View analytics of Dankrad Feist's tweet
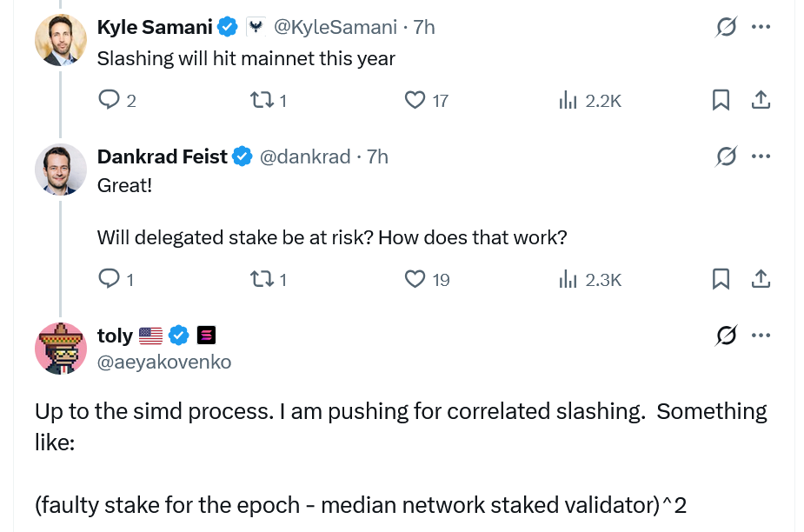The height and width of the screenshot is (532, 804). pyautogui.click(x=568, y=279)
